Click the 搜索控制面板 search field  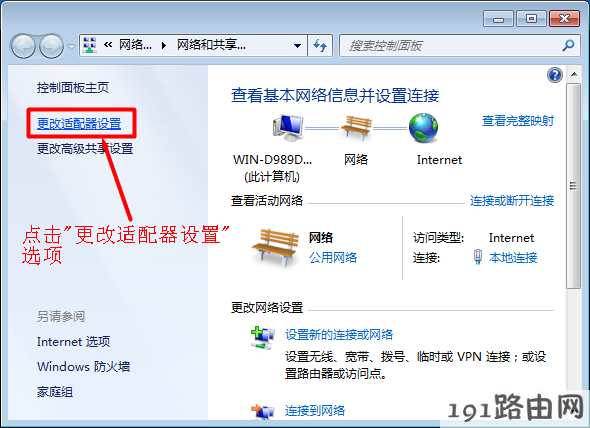tap(453, 46)
